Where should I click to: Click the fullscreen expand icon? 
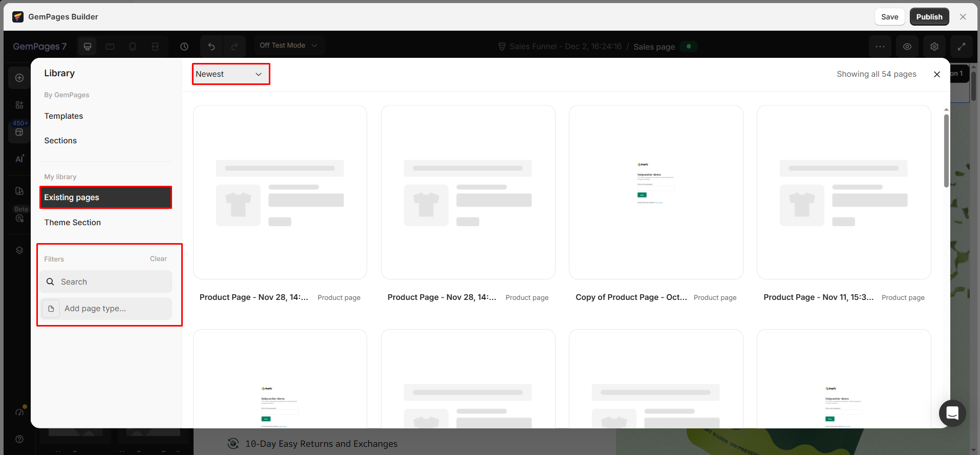[x=962, y=47]
